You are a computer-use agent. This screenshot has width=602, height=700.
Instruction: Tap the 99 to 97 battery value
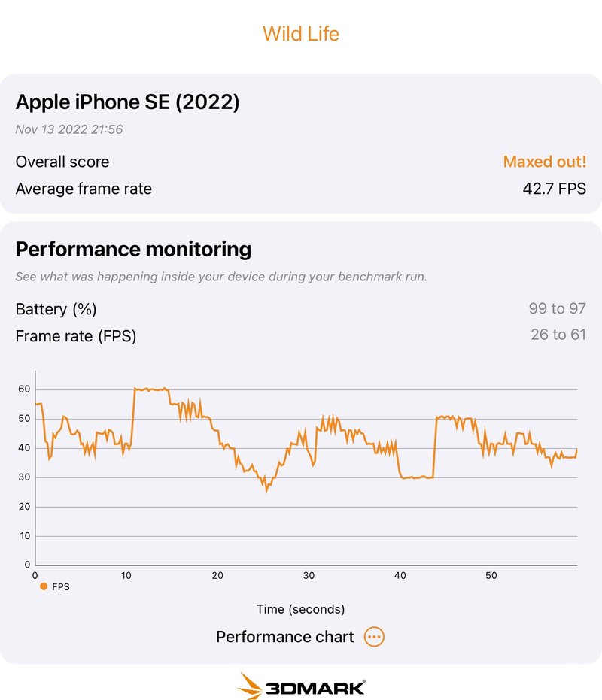[x=557, y=308]
